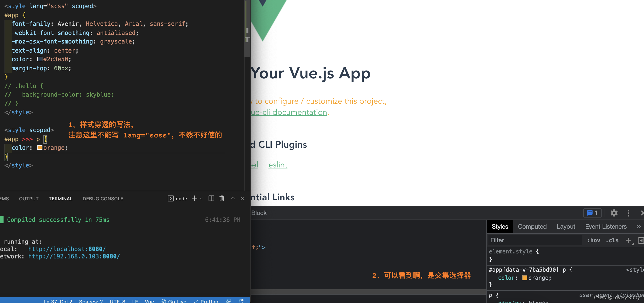Click the #2c3e50 color swatch in editor

[x=40, y=59]
